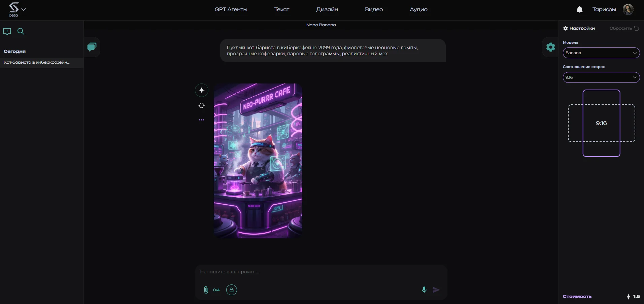Click the send arrow icon
This screenshot has height=304, width=644.
click(x=436, y=290)
